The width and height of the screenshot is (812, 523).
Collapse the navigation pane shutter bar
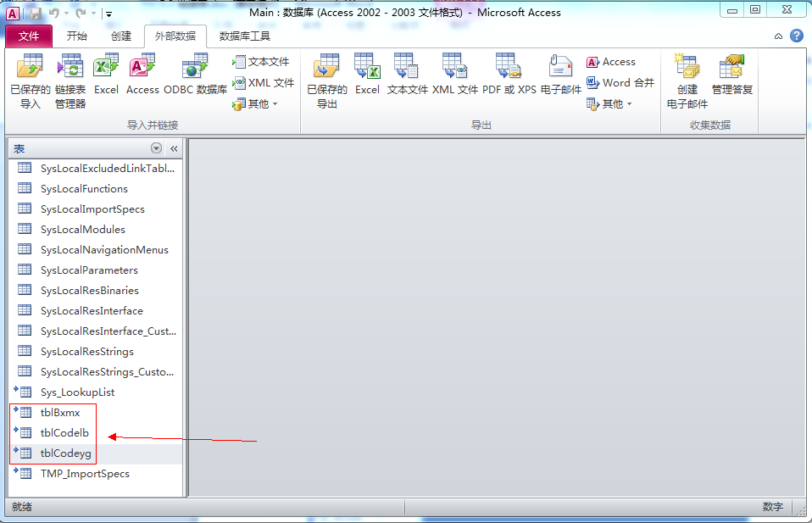tap(174, 148)
